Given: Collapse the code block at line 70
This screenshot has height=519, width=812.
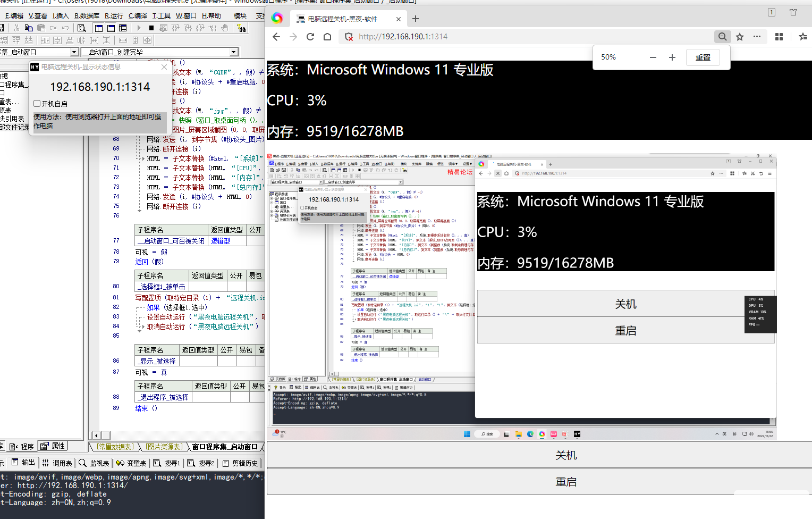Looking at the screenshot, I should pyautogui.click(x=143, y=158).
